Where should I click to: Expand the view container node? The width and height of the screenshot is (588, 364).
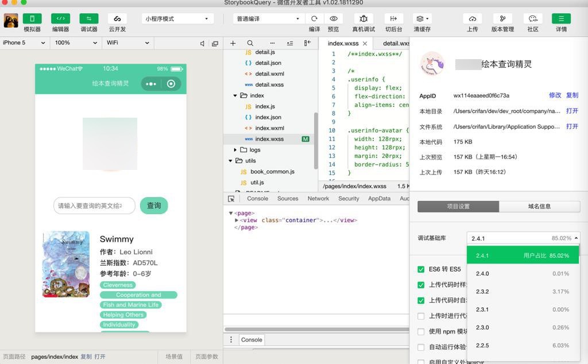coord(237,220)
